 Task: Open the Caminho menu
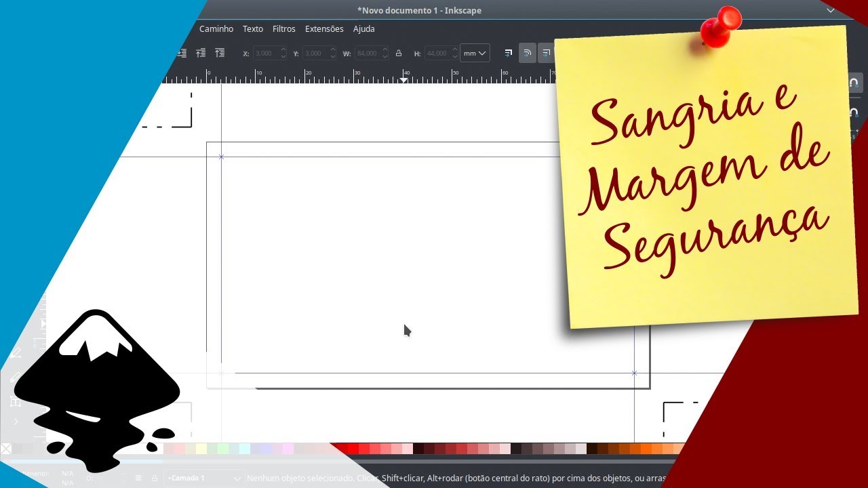216,29
